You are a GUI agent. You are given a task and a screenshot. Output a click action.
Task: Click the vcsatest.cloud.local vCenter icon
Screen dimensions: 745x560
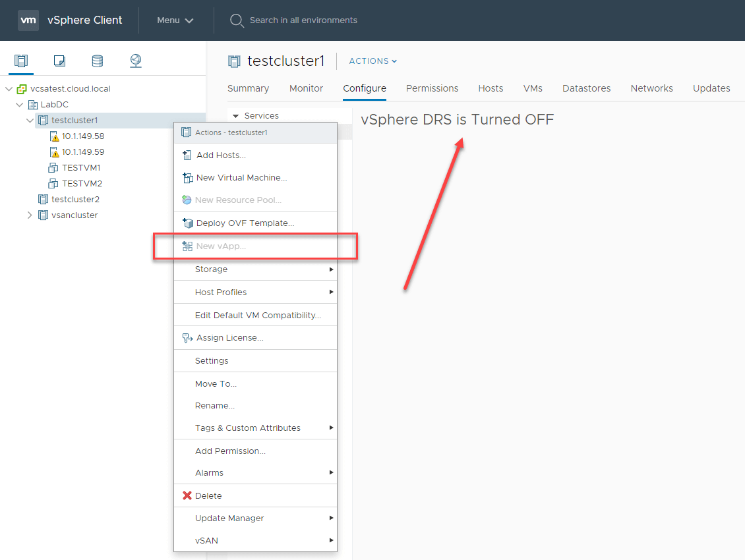click(x=21, y=89)
